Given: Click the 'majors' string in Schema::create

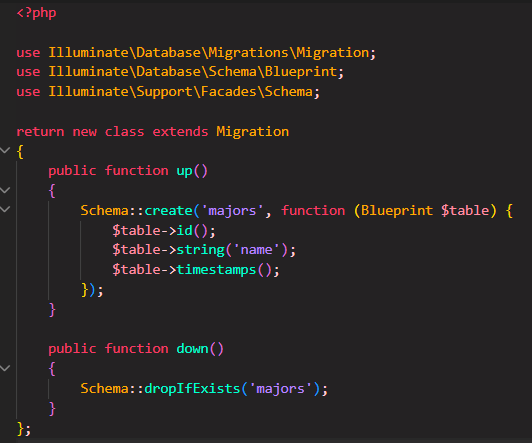Looking at the screenshot, I should click(232, 211).
